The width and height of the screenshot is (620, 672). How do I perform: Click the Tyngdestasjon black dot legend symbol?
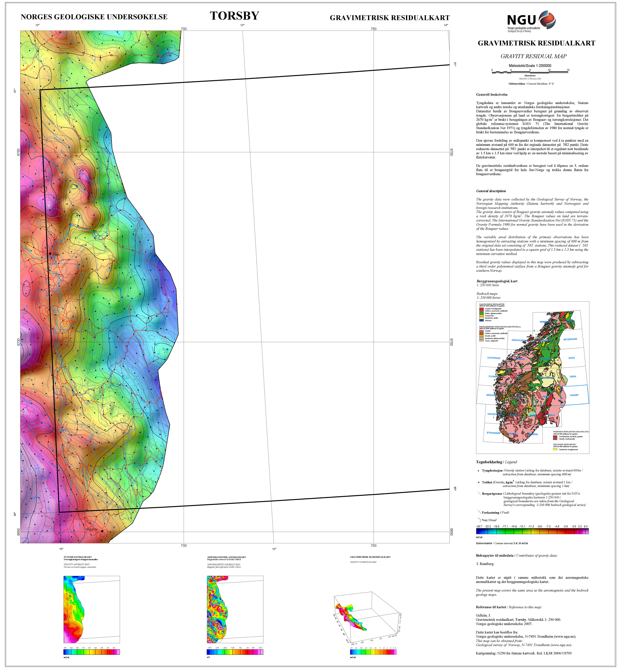point(478,471)
